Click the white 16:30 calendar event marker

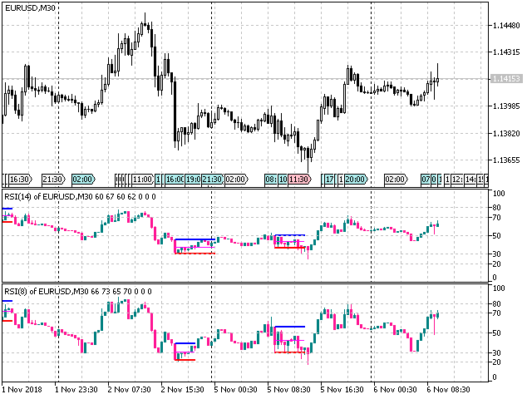click(x=20, y=180)
